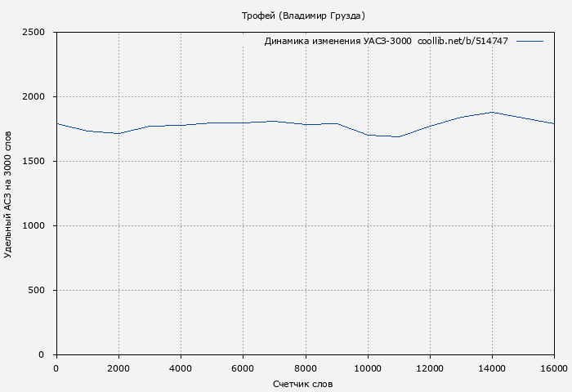Select the 8000 tick label on X-axis
This screenshot has height=392, width=572.
coord(305,368)
